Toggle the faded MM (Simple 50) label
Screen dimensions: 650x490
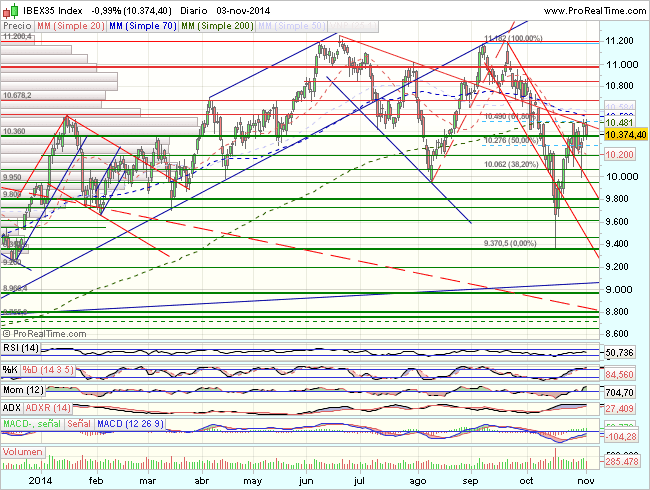(291, 26)
